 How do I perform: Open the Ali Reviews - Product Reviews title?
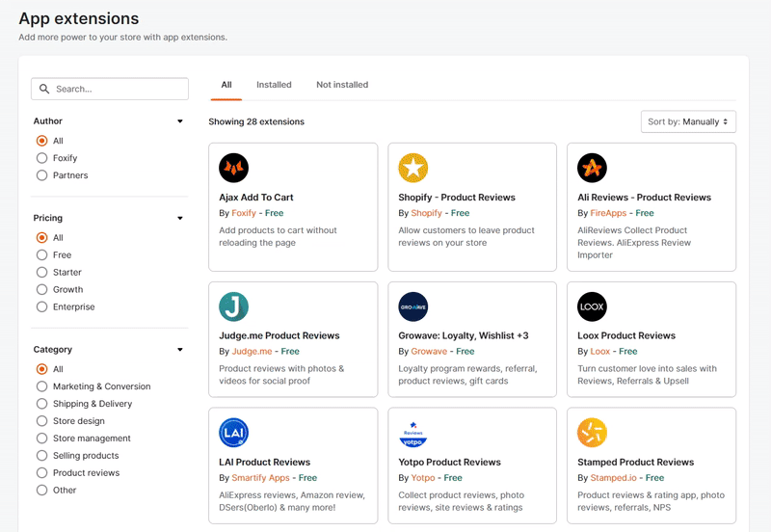(x=644, y=198)
